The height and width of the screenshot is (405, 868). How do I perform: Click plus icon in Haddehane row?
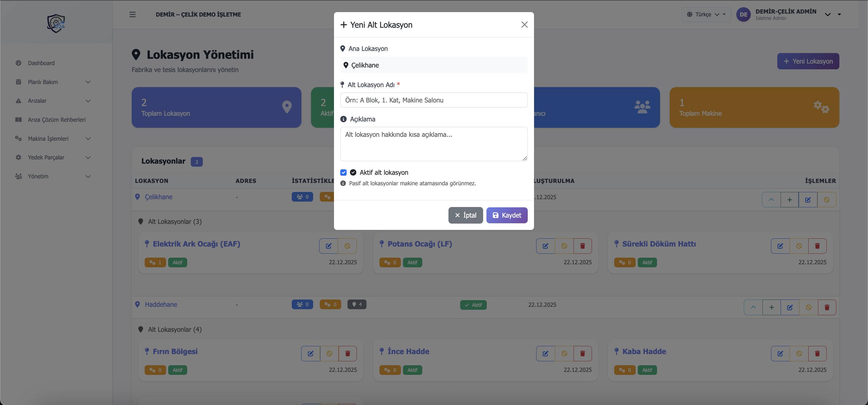(772, 307)
